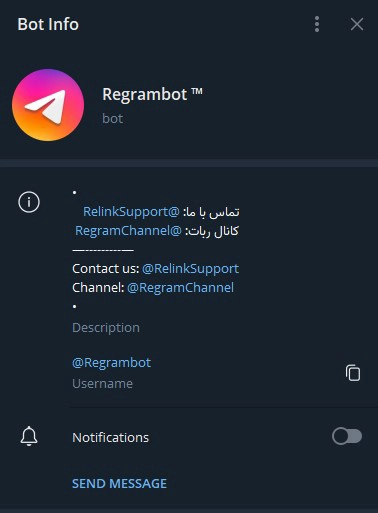Click the info circle icon

[x=29, y=202]
